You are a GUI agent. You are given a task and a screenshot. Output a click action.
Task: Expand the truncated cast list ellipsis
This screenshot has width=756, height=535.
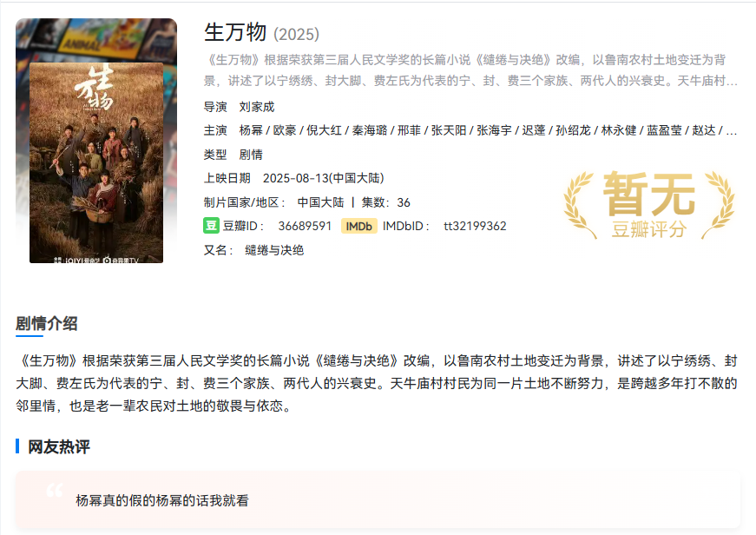732,131
